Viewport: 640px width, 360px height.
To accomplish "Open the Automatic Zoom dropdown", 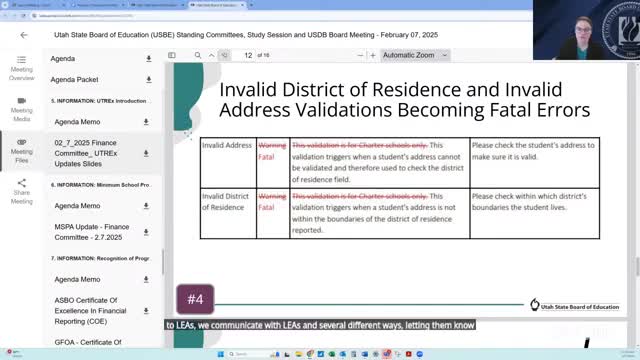I will point(415,55).
